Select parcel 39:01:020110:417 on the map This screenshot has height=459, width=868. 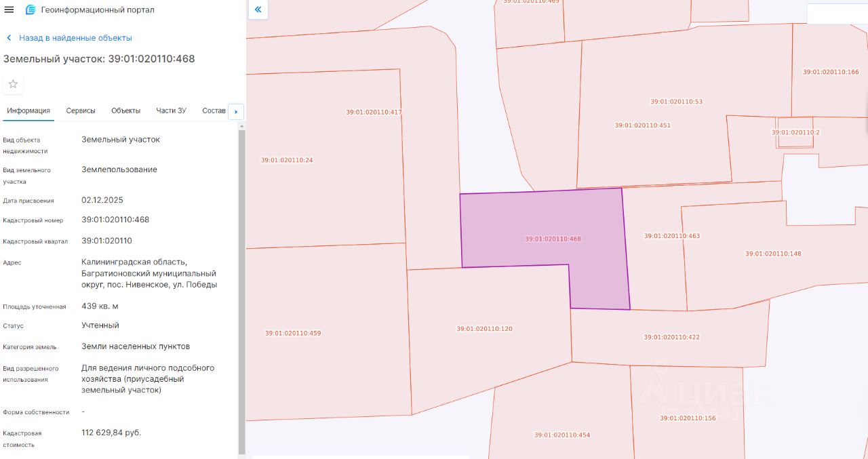tap(374, 112)
